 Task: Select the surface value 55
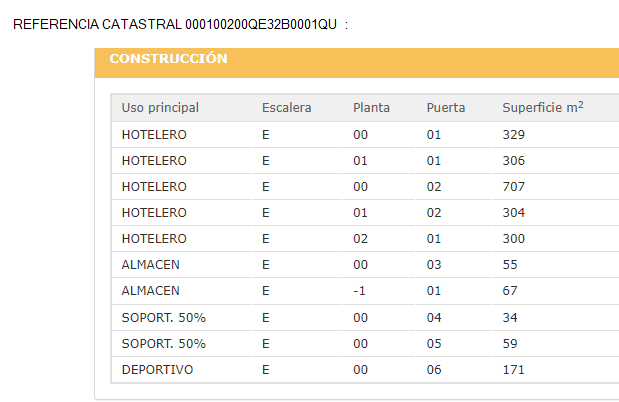coord(510,265)
